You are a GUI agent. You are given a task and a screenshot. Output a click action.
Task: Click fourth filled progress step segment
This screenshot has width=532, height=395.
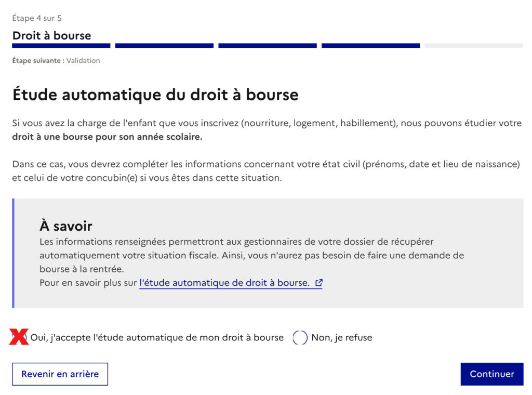370,45
